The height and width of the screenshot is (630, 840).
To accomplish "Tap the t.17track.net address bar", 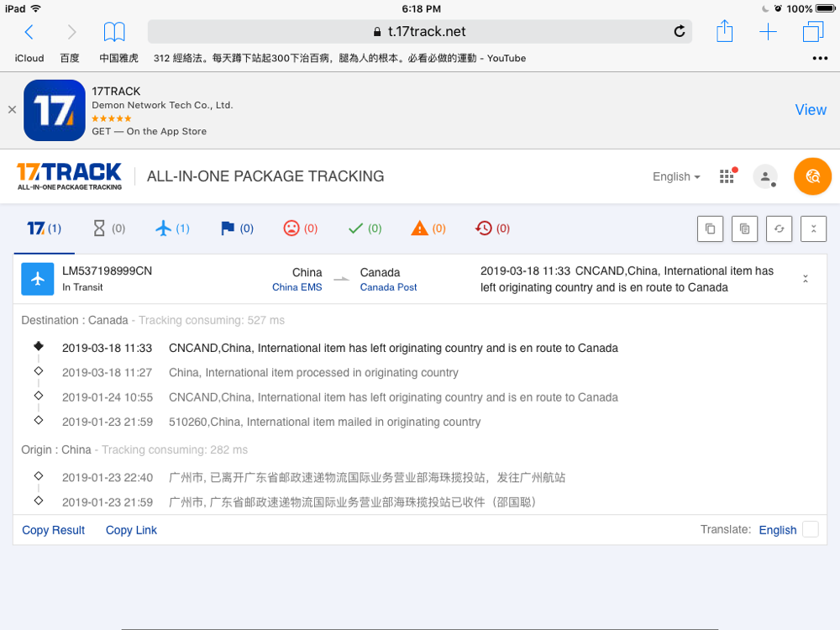I will coord(419,32).
